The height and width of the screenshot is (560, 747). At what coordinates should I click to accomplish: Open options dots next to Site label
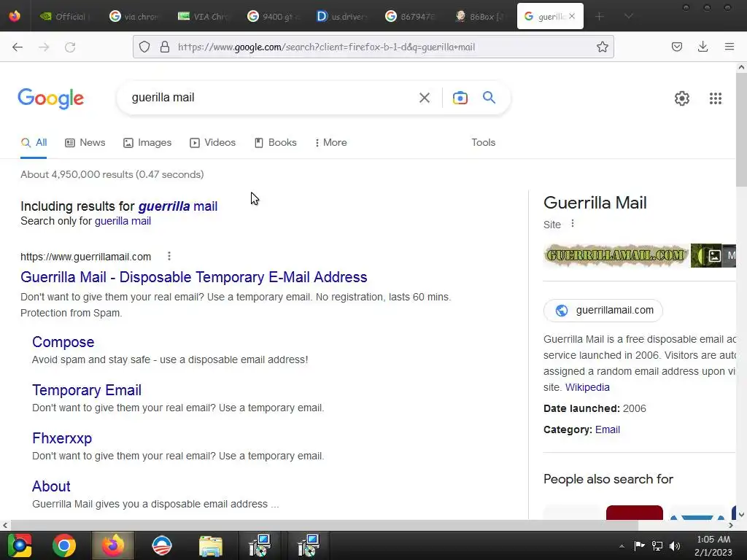click(572, 224)
